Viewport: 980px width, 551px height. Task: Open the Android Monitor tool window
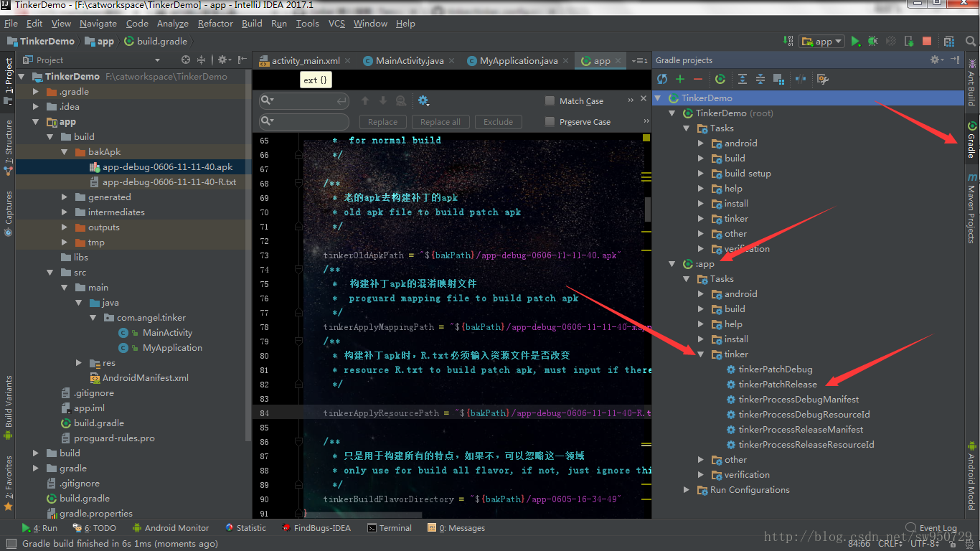click(x=169, y=528)
